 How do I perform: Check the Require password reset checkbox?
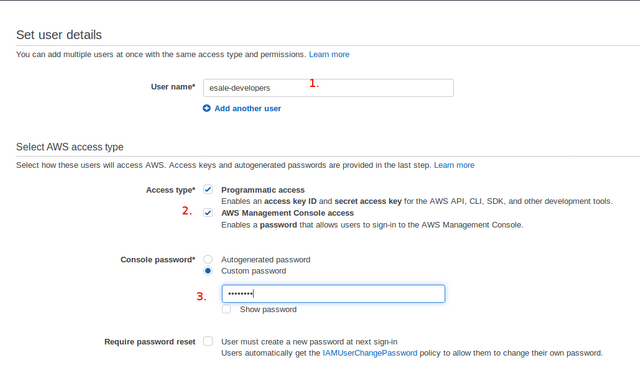click(208, 341)
